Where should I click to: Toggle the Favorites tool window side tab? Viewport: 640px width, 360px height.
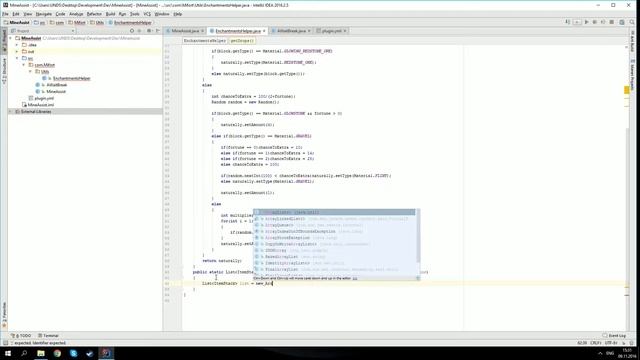tap(4, 315)
